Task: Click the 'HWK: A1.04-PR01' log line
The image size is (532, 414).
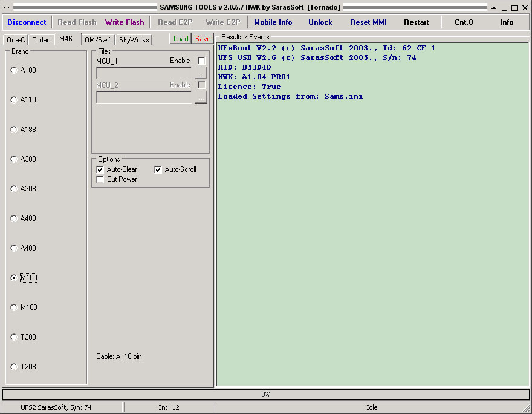Action: tap(254, 77)
